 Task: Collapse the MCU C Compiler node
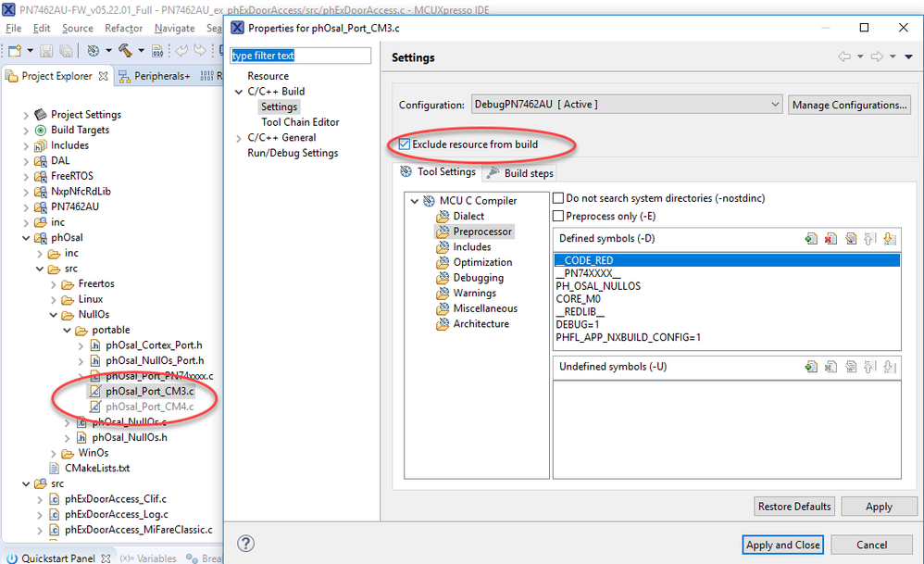tap(414, 201)
